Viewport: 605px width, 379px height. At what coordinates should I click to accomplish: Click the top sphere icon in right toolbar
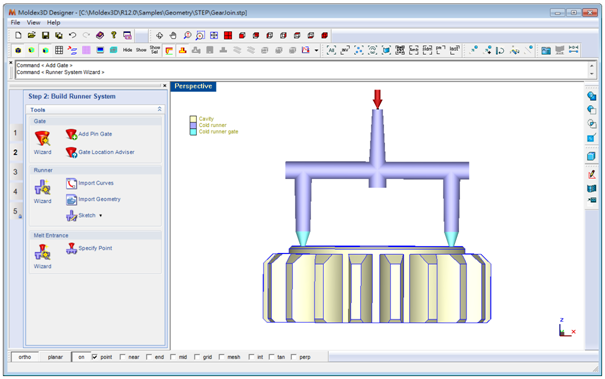tap(591, 96)
